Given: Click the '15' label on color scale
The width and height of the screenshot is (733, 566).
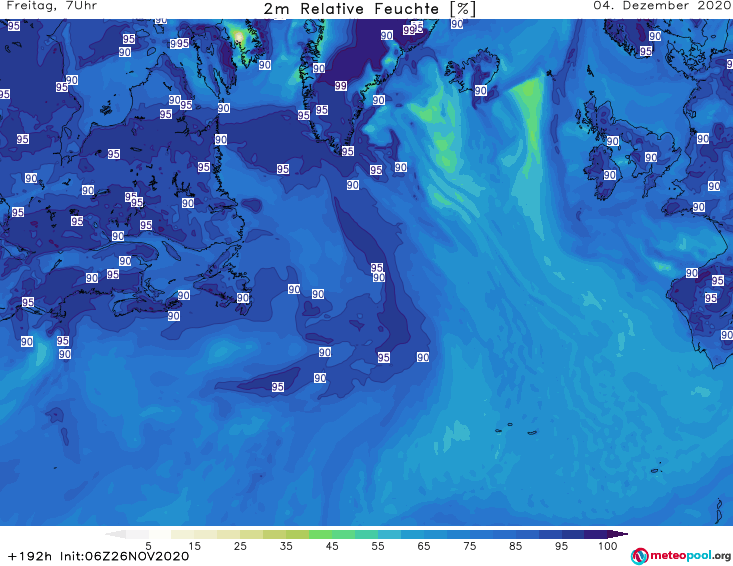Looking at the screenshot, I should [194, 546].
